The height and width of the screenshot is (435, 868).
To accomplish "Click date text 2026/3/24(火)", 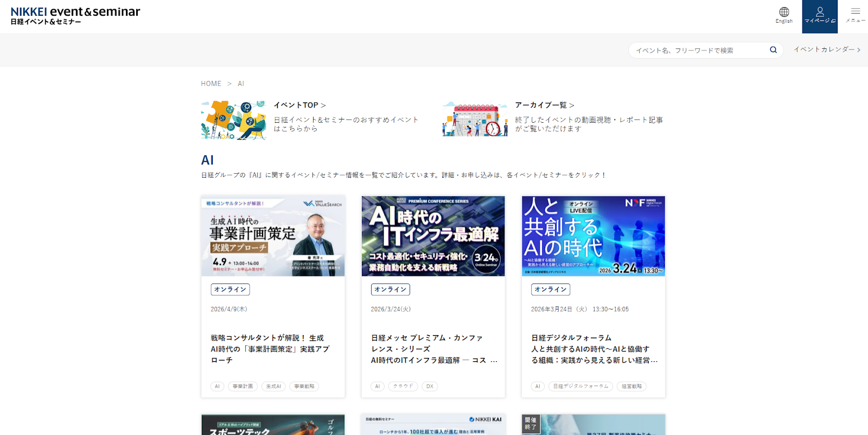I will pyautogui.click(x=391, y=309).
